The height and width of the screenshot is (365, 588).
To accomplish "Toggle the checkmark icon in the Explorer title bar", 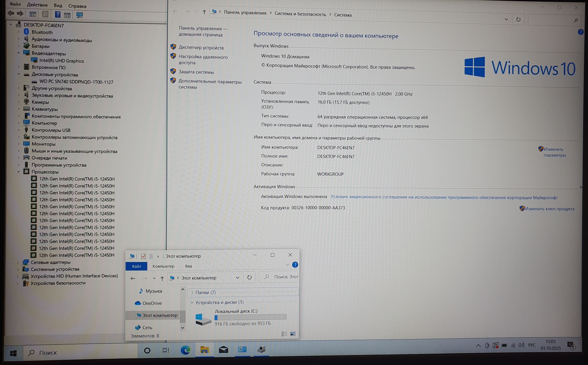I will (x=143, y=256).
